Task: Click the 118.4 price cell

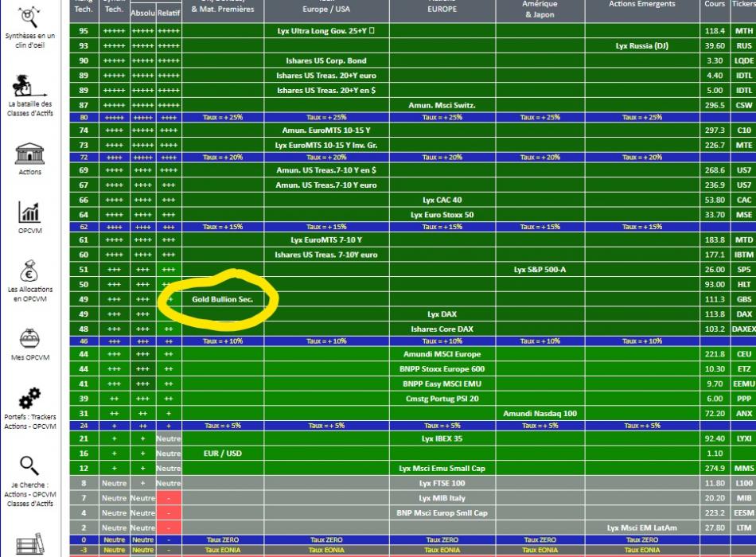Action: [715, 31]
